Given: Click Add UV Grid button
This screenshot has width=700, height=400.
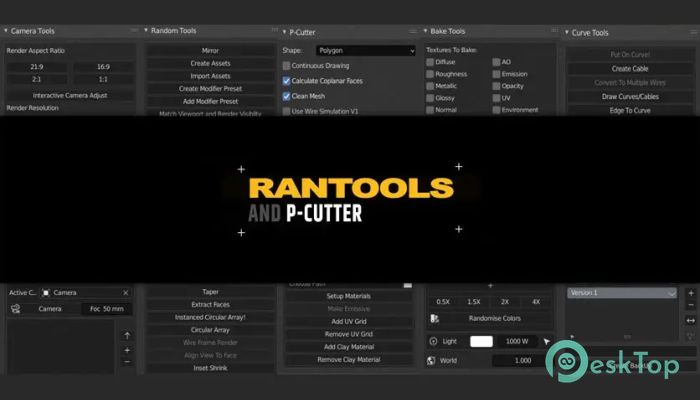Looking at the screenshot, I should [x=349, y=321].
